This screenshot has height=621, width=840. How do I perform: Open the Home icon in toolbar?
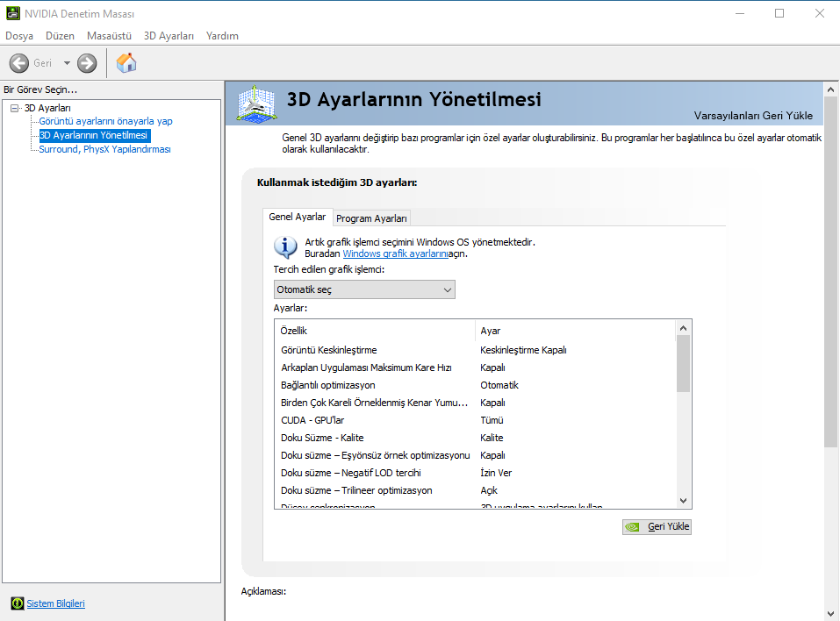tap(126, 62)
